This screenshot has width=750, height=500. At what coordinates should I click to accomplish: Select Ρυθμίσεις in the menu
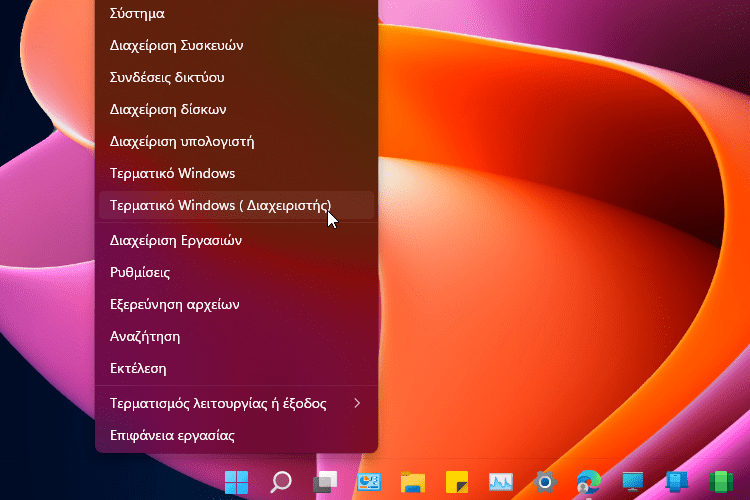coord(236,272)
